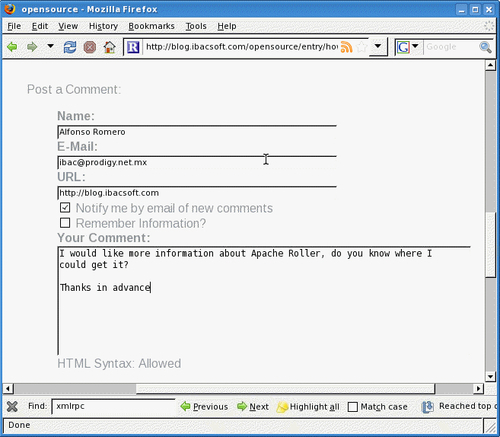Viewport: 500px width, 437px height.
Task: Click Highlight all in the Find bar
Action: click(x=308, y=407)
